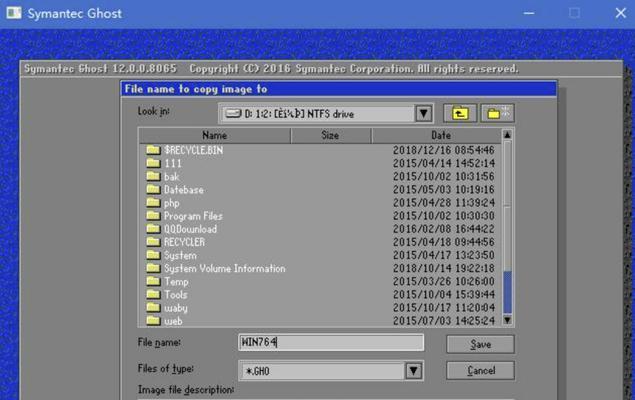
Task: Click the date 2015/04/14 14:52:14
Action: pos(443,163)
